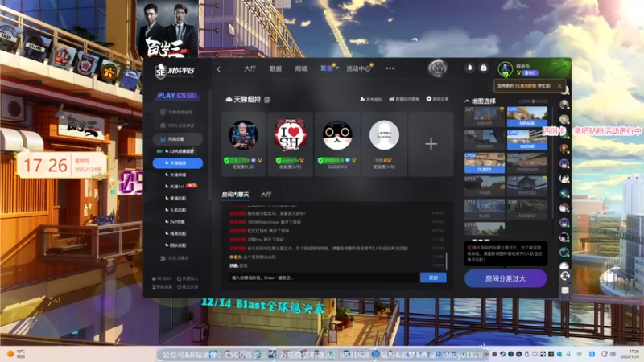
Task: Select 团队匹配 in sidebar
Action: coord(177,245)
